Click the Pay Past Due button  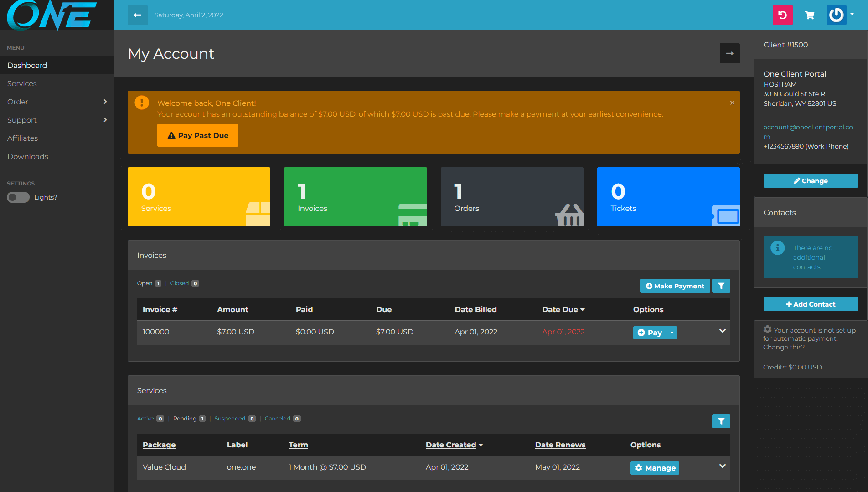[x=197, y=135]
